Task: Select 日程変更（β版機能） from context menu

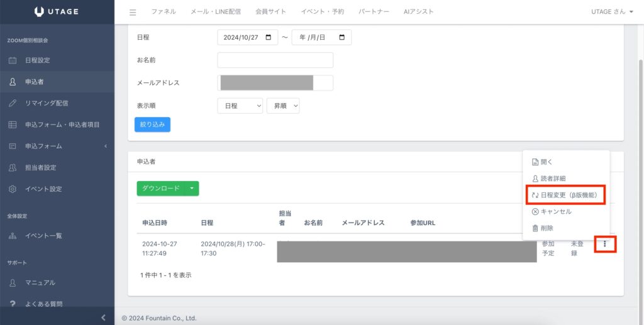Action: (x=566, y=195)
